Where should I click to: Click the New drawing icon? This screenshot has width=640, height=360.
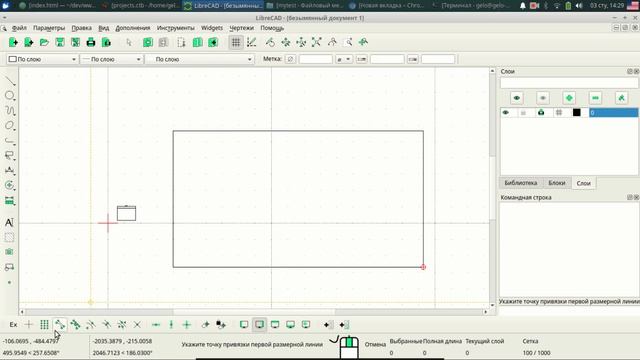pos(13,42)
